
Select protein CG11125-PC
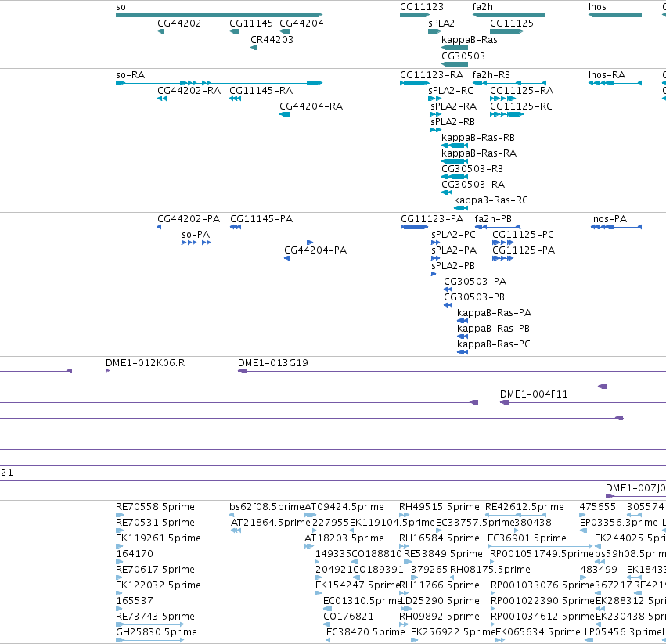click(x=524, y=235)
